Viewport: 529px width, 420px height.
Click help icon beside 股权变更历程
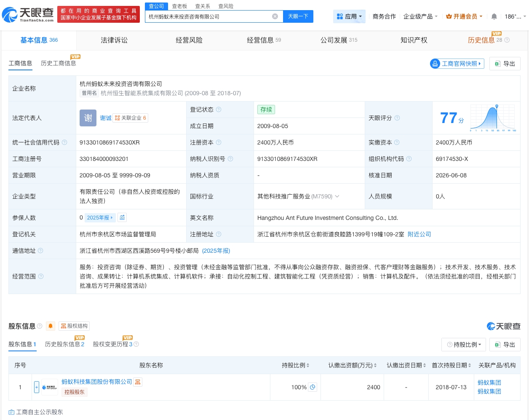pos(136,344)
